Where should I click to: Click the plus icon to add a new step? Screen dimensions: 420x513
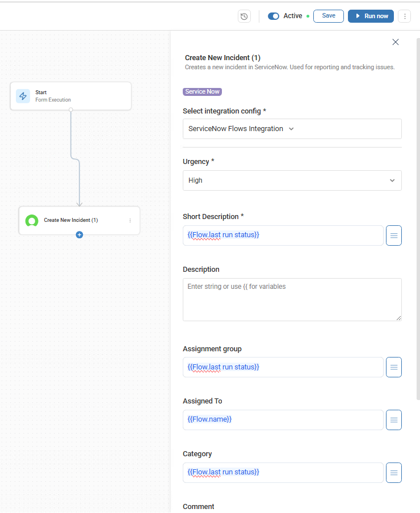coord(79,234)
